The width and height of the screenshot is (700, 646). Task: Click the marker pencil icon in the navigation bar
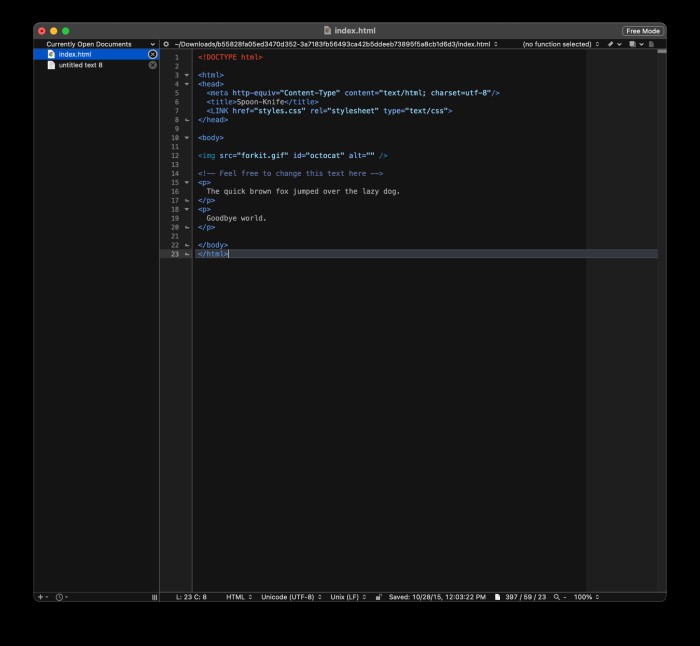click(610, 44)
